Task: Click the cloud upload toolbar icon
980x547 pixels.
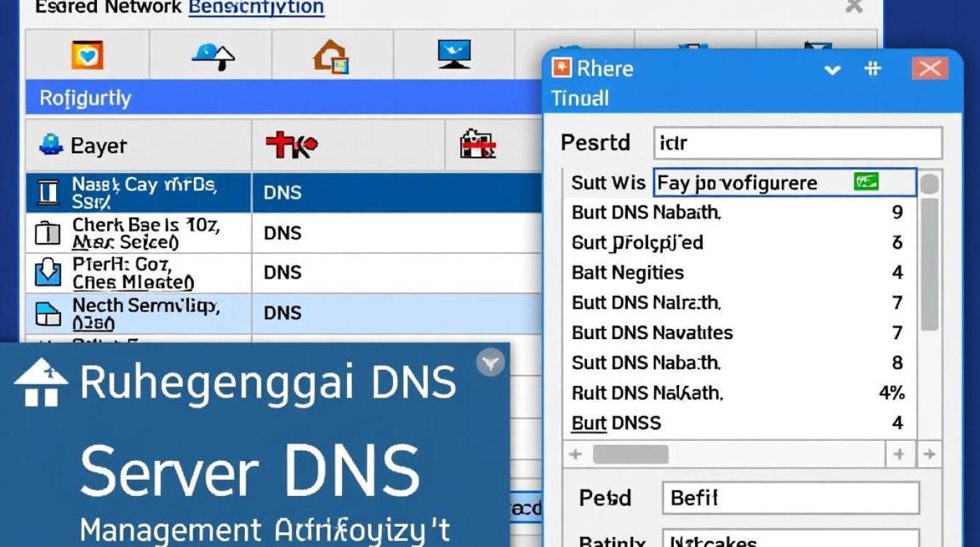Action: coord(213,55)
